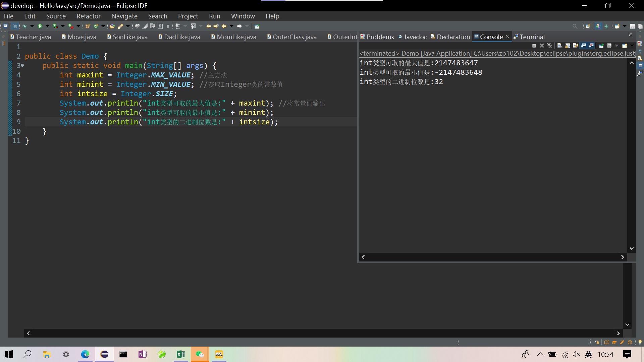The image size is (644, 362).
Task: Expand the Run button dropdown arrow
Action: (47, 26)
